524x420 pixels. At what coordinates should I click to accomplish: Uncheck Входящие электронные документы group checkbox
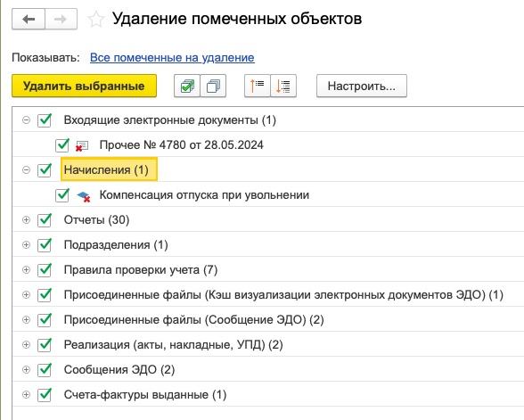click(x=45, y=120)
